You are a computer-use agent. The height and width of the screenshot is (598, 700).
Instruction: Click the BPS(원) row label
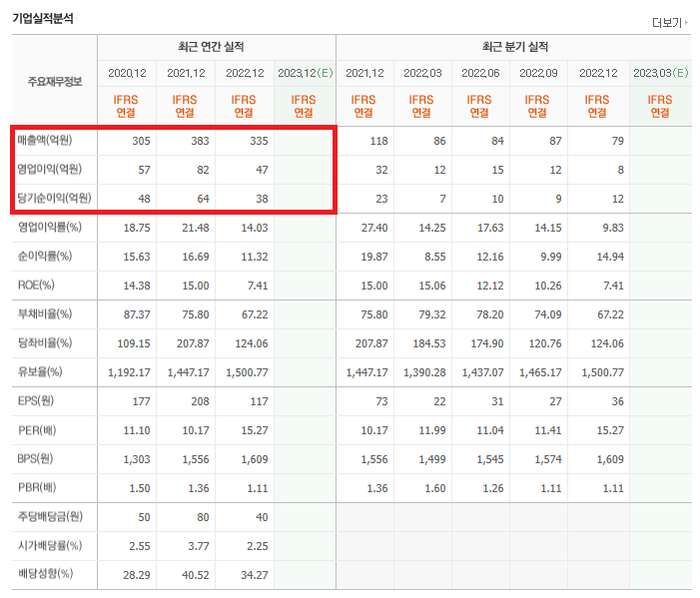pos(35,459)
